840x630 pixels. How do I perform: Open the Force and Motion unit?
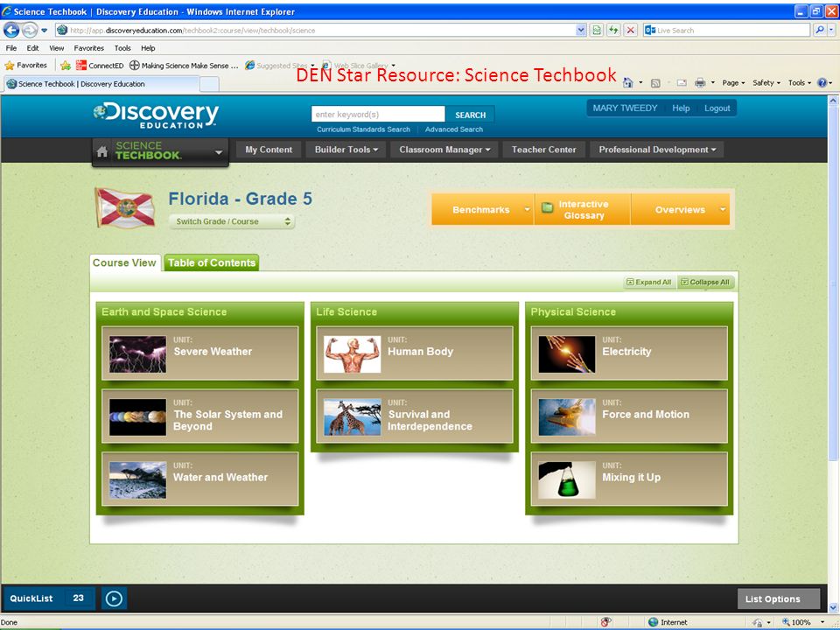click(x=629, y=416)
